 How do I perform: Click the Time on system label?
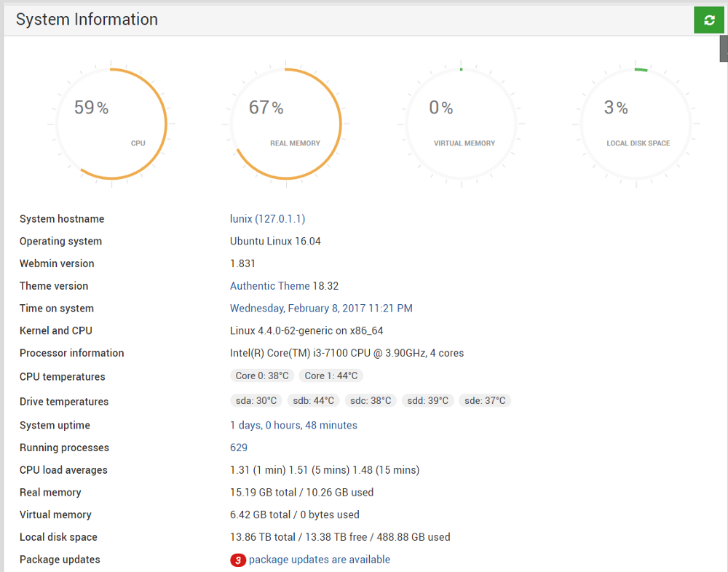57,309
